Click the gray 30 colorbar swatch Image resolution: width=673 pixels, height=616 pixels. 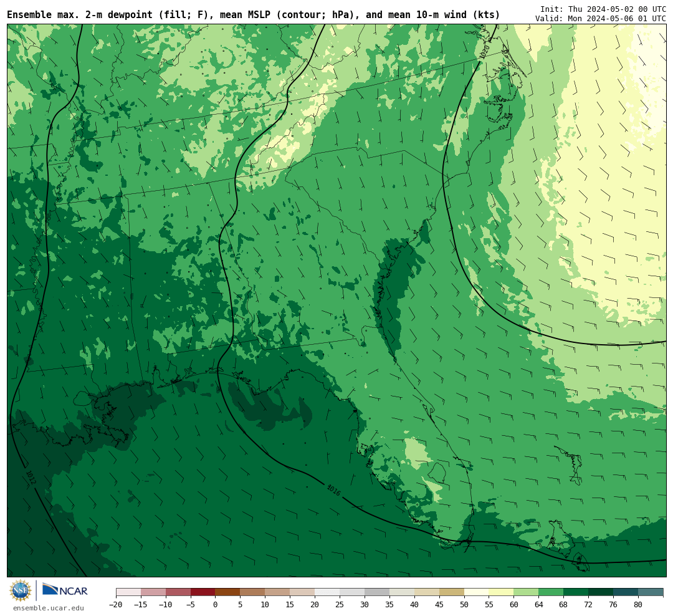click(377, 592)
